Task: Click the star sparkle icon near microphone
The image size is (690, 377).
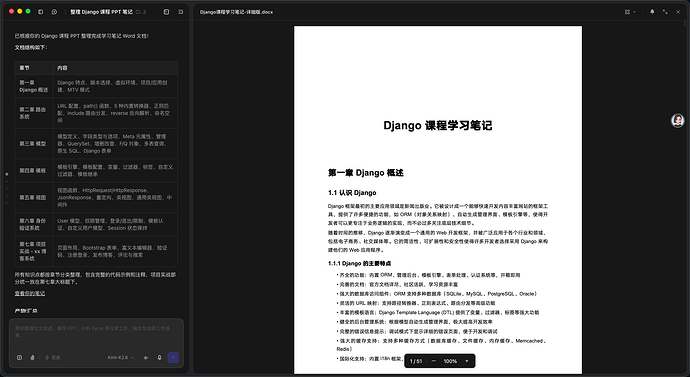Action: [146, 358]
